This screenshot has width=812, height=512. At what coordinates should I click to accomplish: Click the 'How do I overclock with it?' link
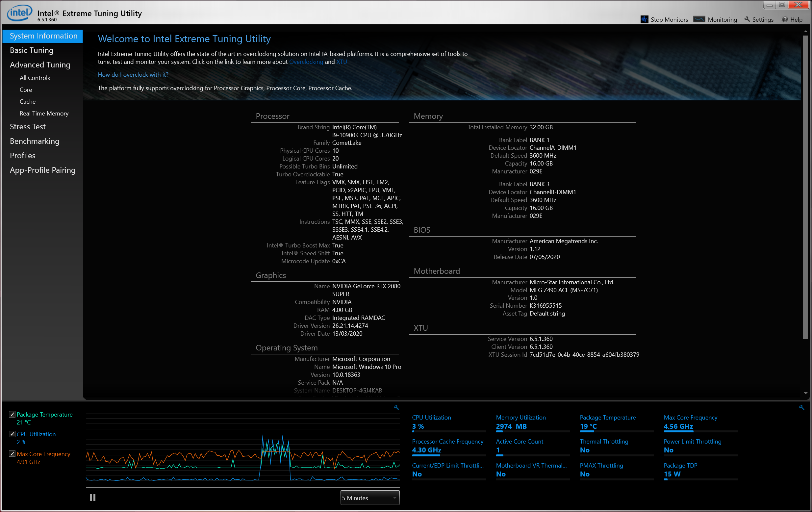pyautogui.click(x=133, y=75)
